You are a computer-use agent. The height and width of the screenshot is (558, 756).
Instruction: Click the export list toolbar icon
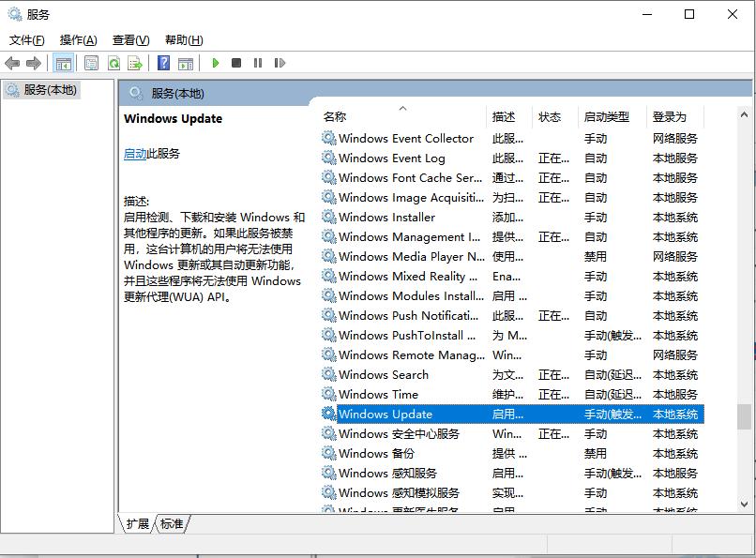coord(136,63)
